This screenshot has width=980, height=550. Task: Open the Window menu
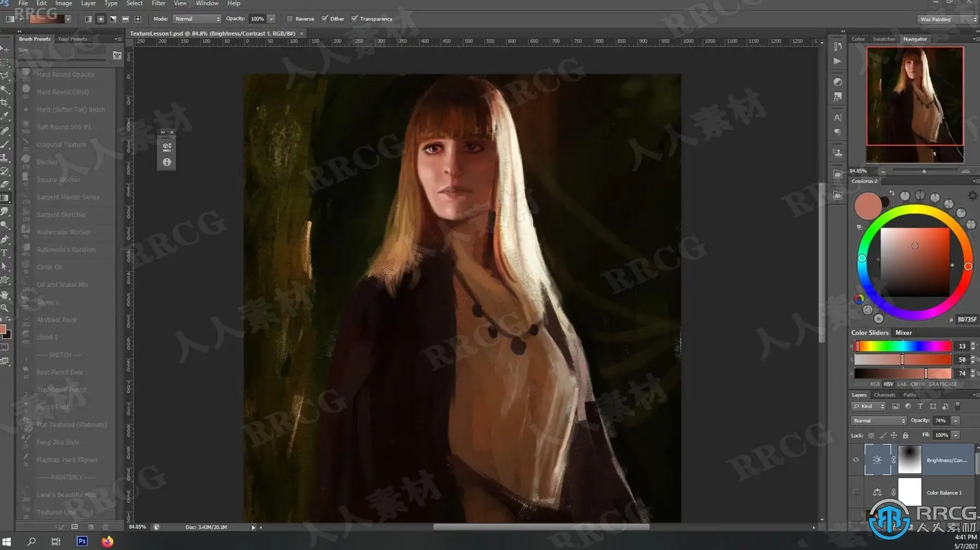(207, 3)
